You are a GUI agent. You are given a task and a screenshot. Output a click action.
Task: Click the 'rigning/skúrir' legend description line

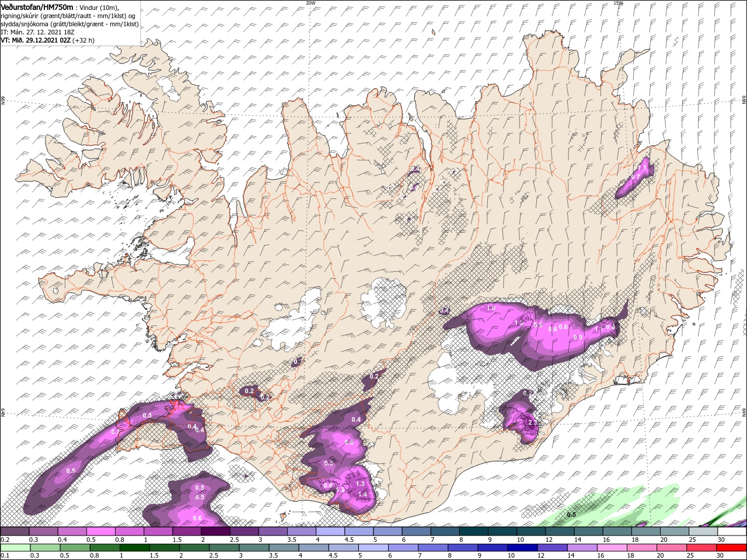68,15
